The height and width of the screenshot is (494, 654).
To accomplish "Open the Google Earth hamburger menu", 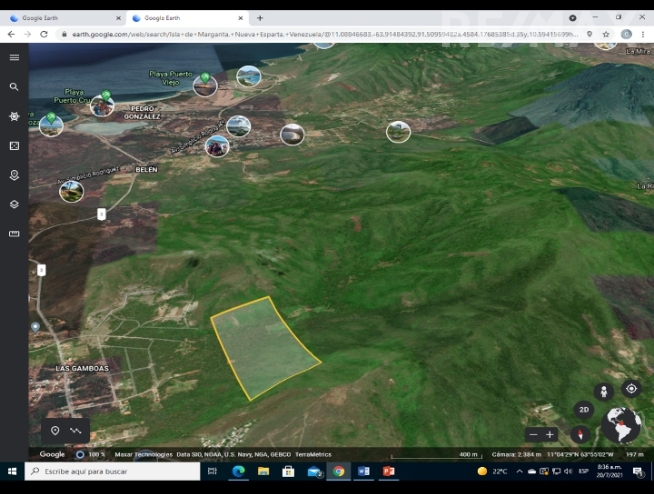I will pyautogui.click(x=14, y=57).
